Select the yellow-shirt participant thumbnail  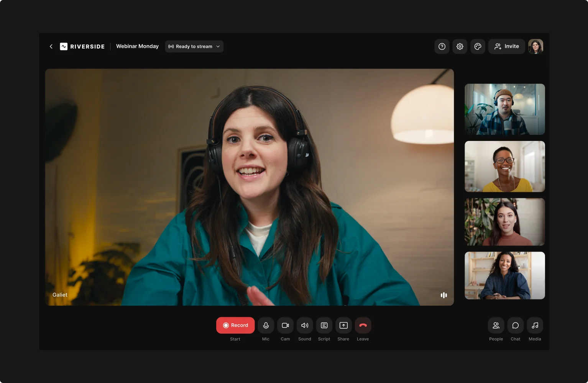(x=504, y=166)
